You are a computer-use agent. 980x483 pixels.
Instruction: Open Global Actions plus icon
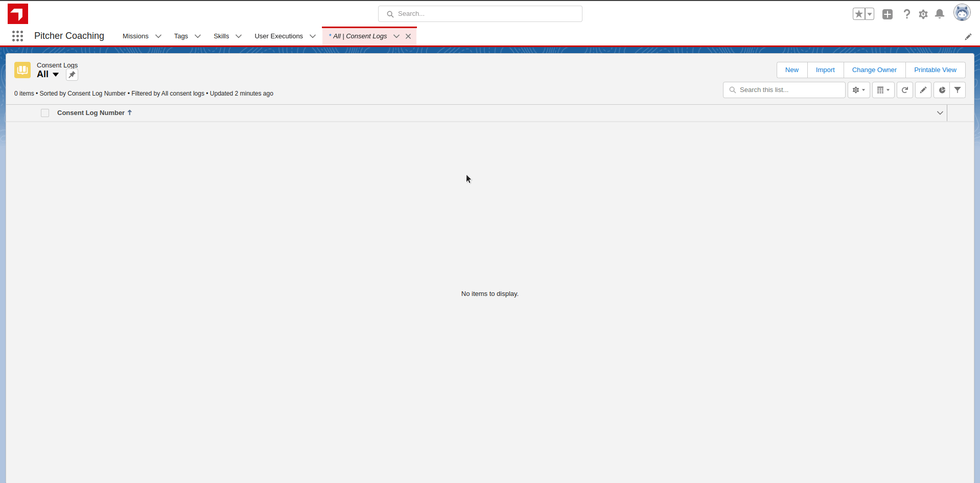[888, 14]
